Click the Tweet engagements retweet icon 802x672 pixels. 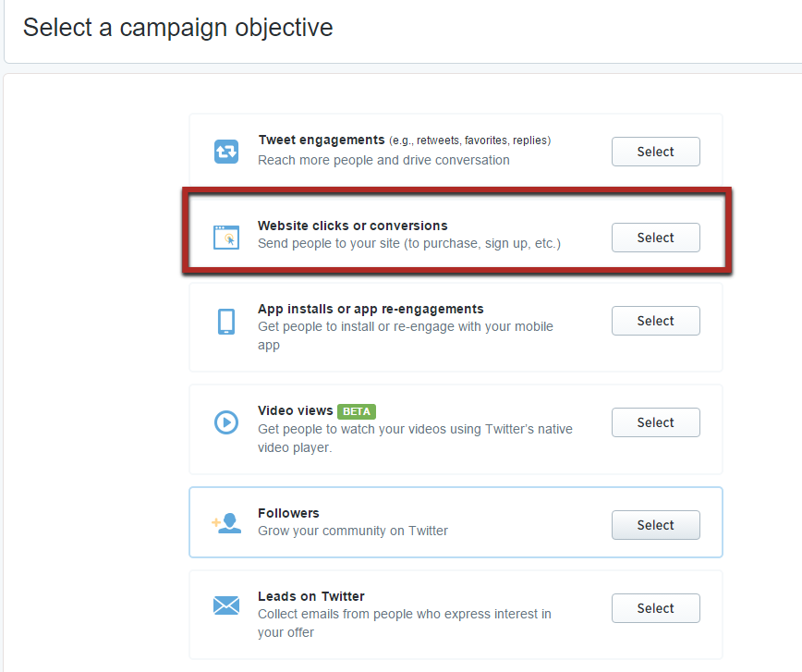(x=226, y=152)
